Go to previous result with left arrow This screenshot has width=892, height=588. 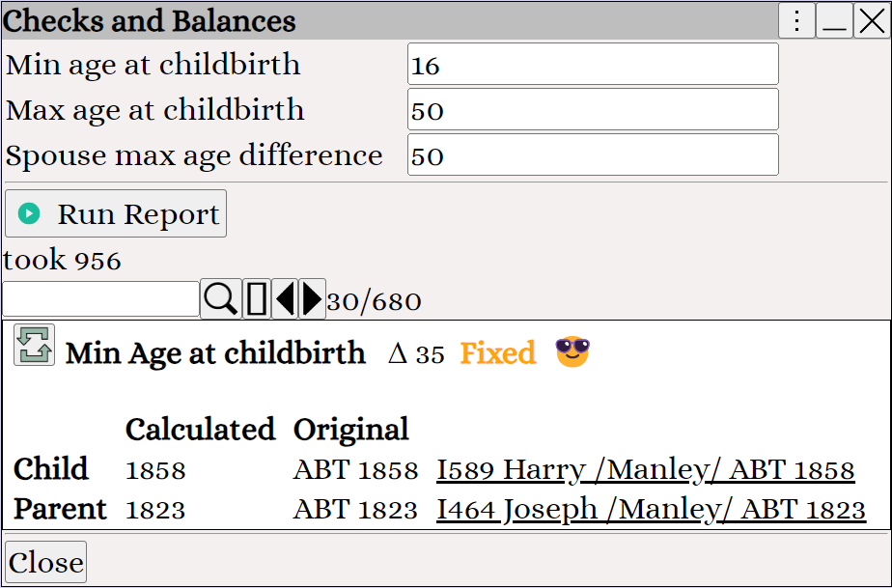pos(285,299)
